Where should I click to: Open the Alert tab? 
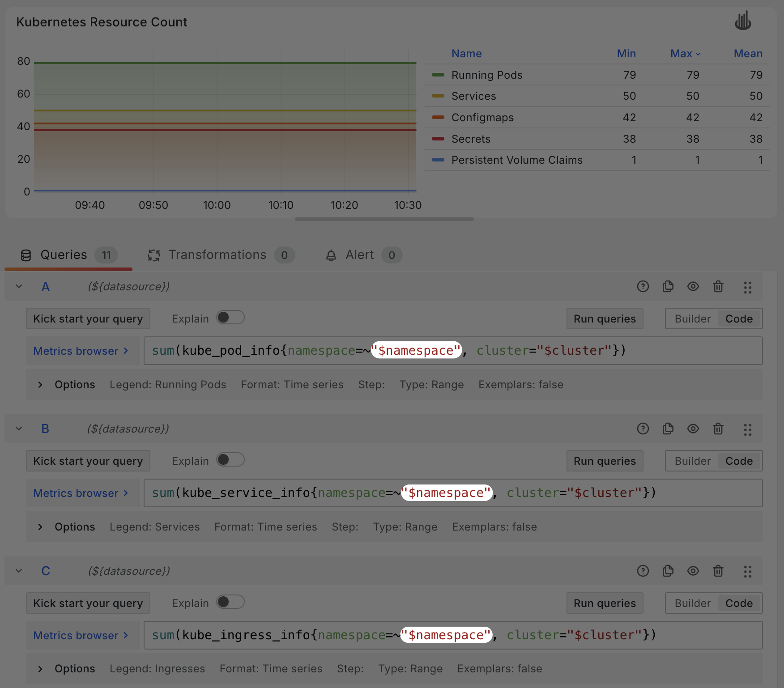(x=364, y=255)
